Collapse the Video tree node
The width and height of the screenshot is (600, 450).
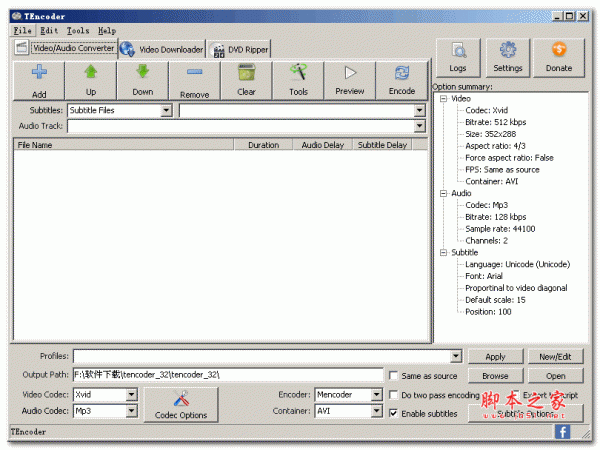tap(443, 99)
